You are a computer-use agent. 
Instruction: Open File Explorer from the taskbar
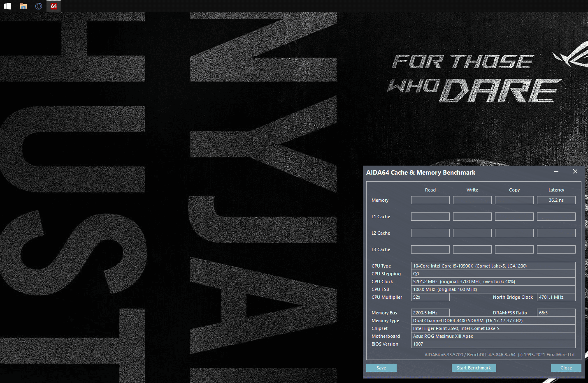pyautogui.click(x=23, y=6)
